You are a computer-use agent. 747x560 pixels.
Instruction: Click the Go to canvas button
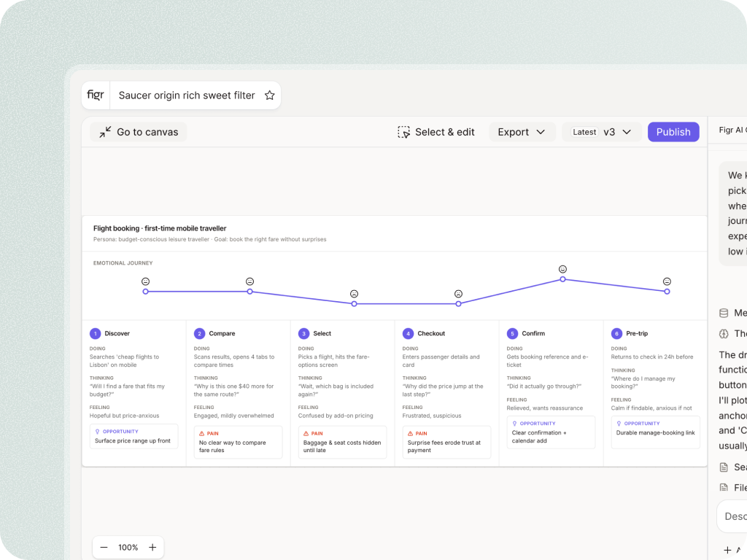click(139, 132)
